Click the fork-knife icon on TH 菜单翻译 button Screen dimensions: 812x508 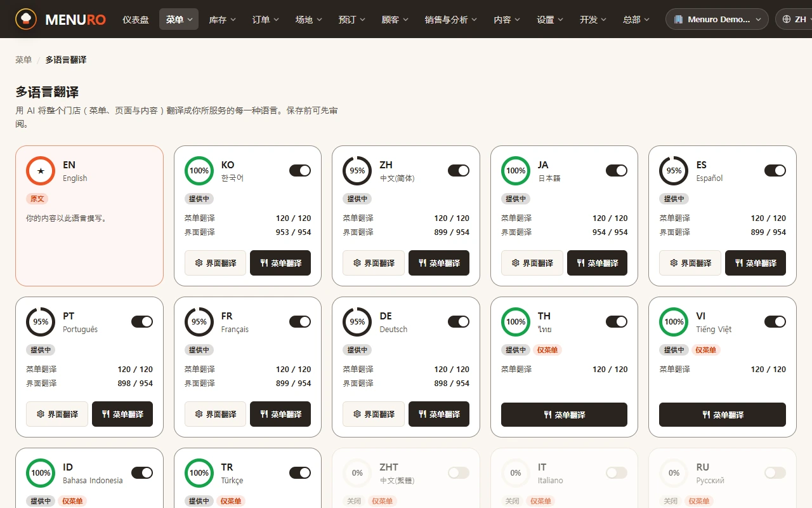click(x=548, y=415)
